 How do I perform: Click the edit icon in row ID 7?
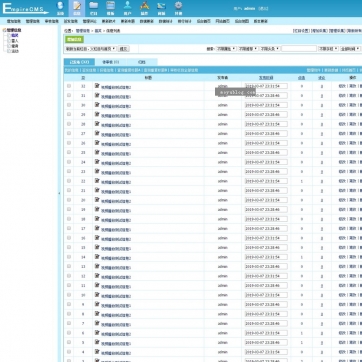97,323
